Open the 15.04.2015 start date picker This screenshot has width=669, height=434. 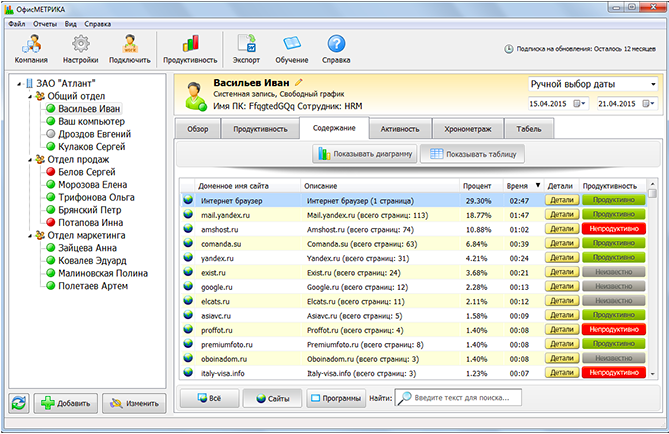[581, 104]
